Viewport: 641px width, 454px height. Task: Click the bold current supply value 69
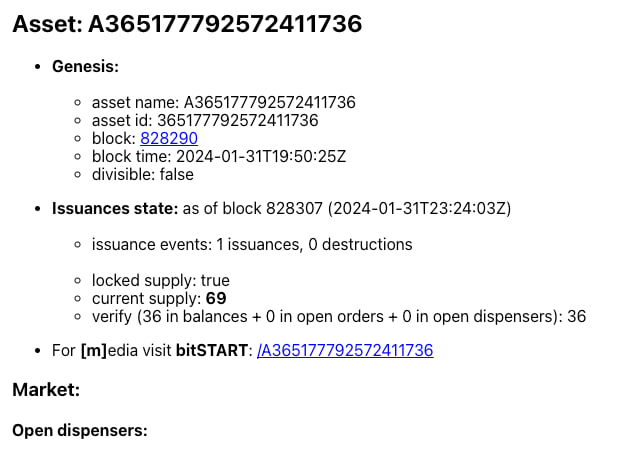point(216,298)
